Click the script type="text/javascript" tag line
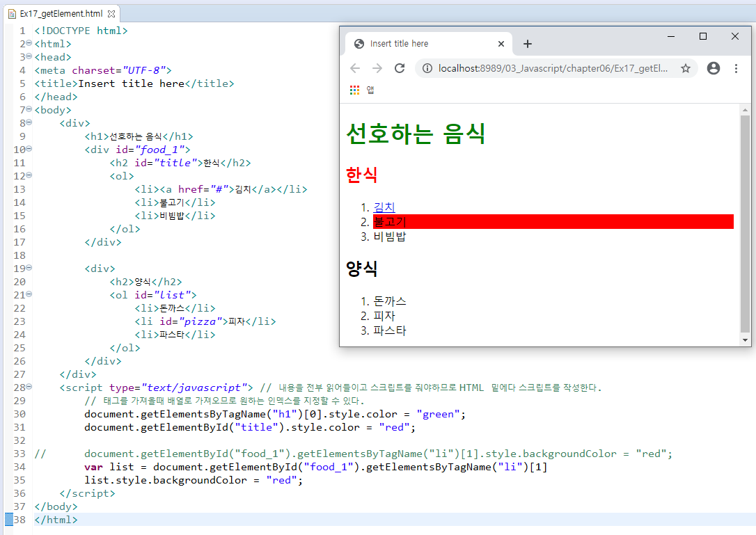This screenshot has height=535, width=756. (156, 388)
